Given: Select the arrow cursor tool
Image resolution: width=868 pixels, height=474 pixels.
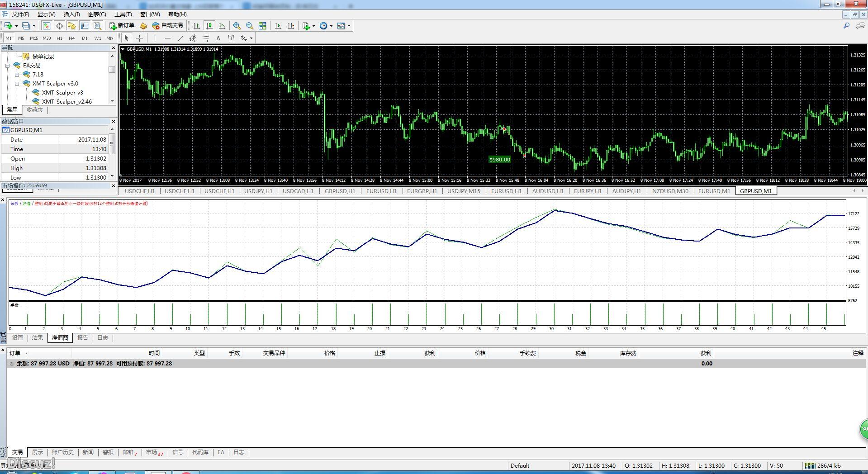Looking at the screenshot, I should [x=127, y=38].
